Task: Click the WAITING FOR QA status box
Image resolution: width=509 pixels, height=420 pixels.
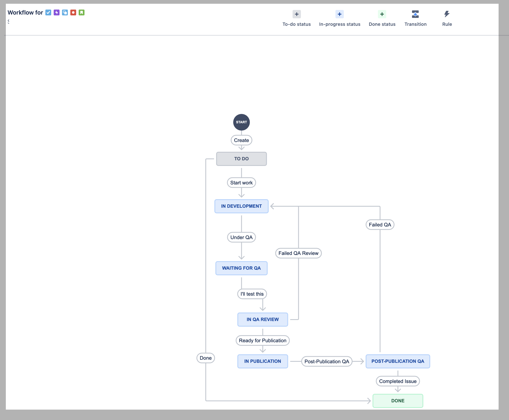Action: click(241, 268)
